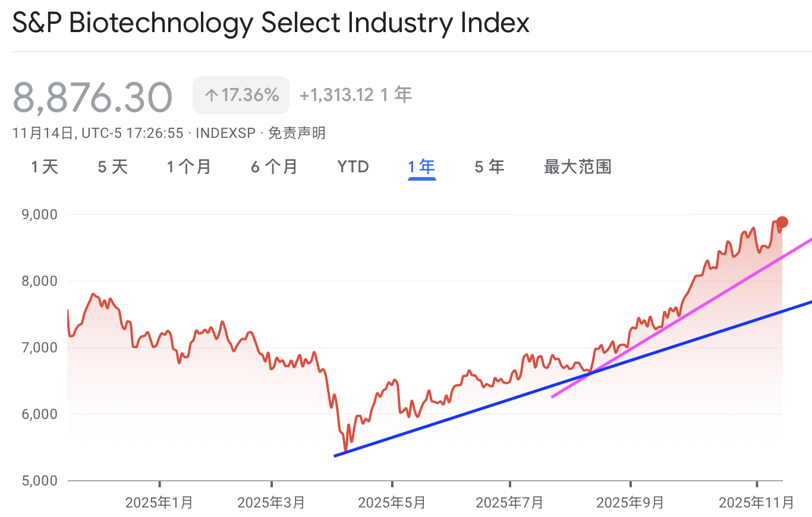The height and width of the screenshot is (517, 812).
Task: Click the 8,876.30 index price
Action: tap(93, 97)
